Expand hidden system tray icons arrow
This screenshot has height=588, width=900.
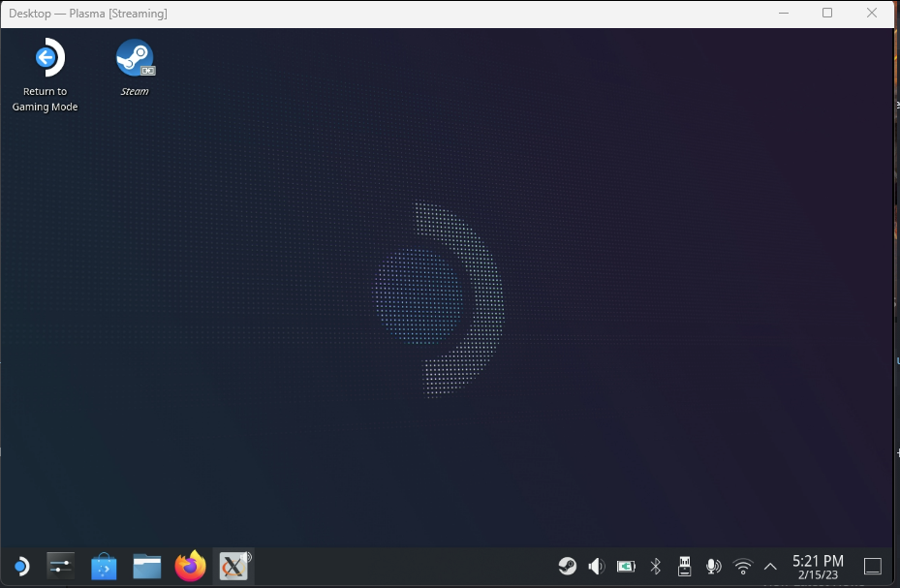[770, 566]
